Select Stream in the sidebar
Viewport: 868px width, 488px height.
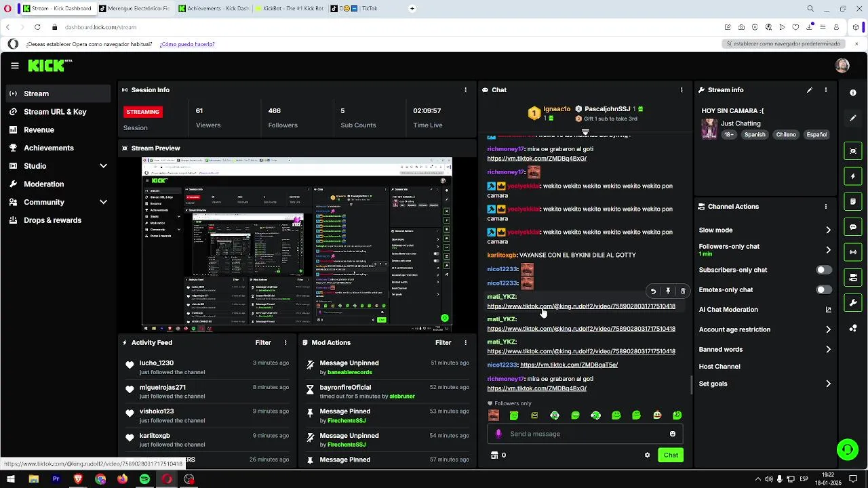point(58,94)
